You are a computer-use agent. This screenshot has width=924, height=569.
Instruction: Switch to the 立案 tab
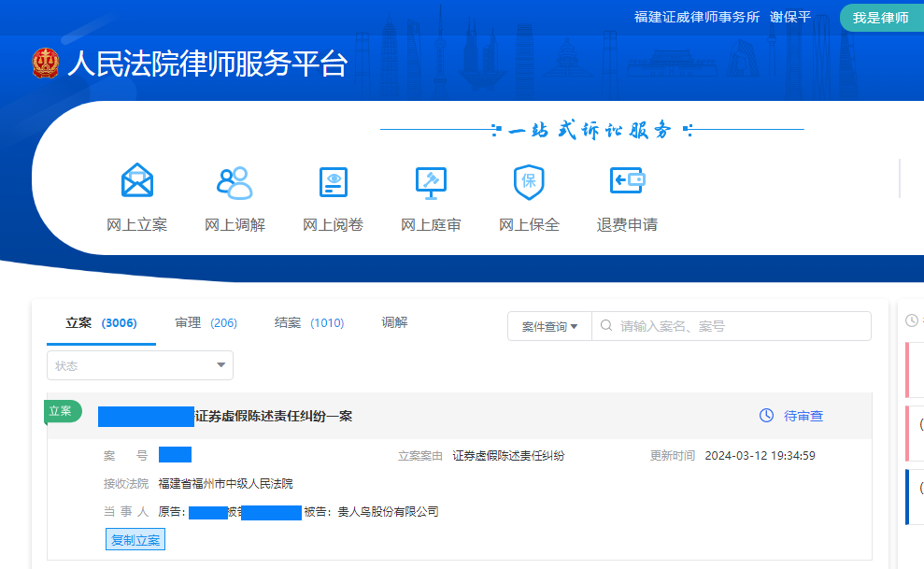tap(100, 322)
